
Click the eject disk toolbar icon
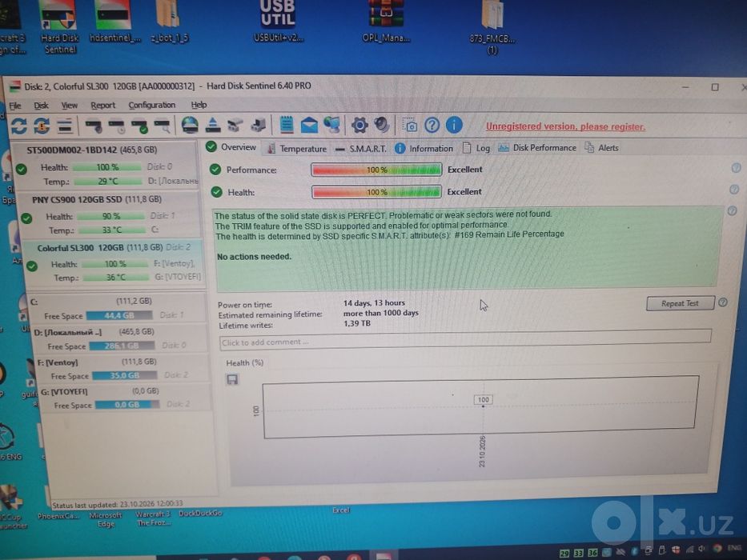pyautogui.click(x=213, y=126)
